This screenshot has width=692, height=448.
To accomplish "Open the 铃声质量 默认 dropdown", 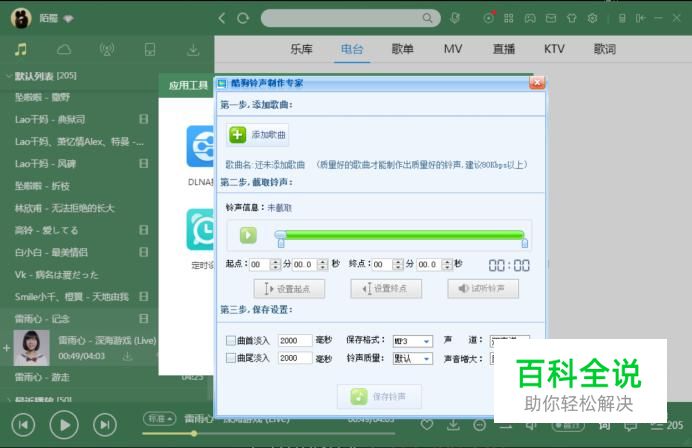I will (x=413, y=358).
